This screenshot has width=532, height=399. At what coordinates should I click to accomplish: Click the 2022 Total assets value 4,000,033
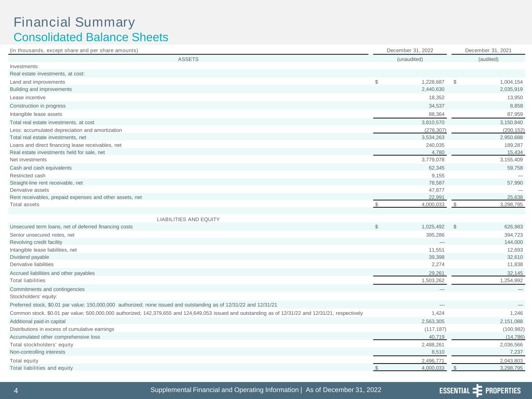click(x=433, y=205)
